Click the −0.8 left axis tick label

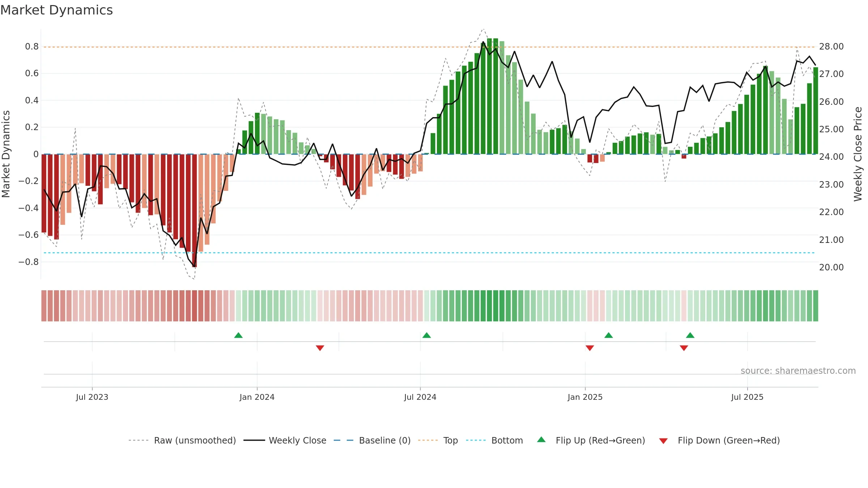[29, 262]
